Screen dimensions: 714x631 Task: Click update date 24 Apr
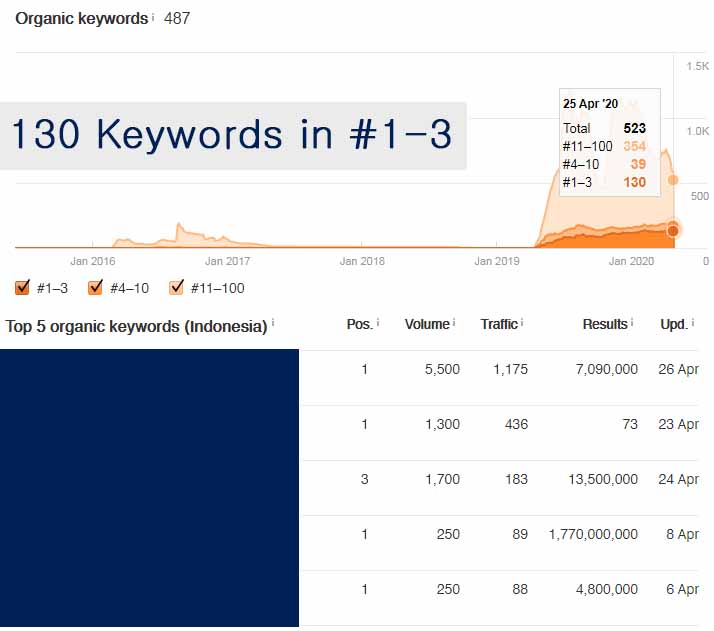tap(678, 479)
